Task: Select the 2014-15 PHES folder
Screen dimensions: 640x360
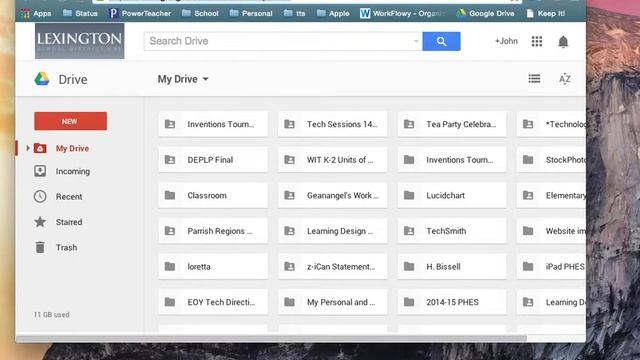Action: click(452, 302)
